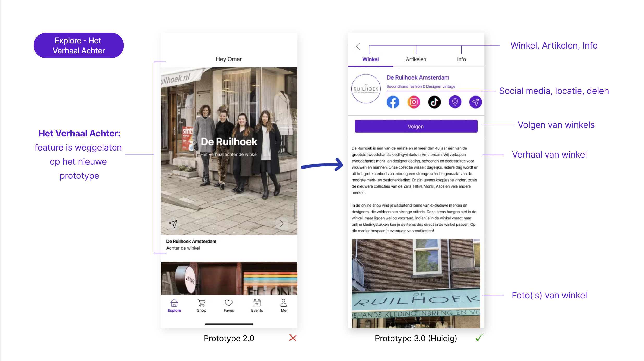The image size is (644, 361).
Task: Switch to the Info tab
Action: tap(461, 59)
